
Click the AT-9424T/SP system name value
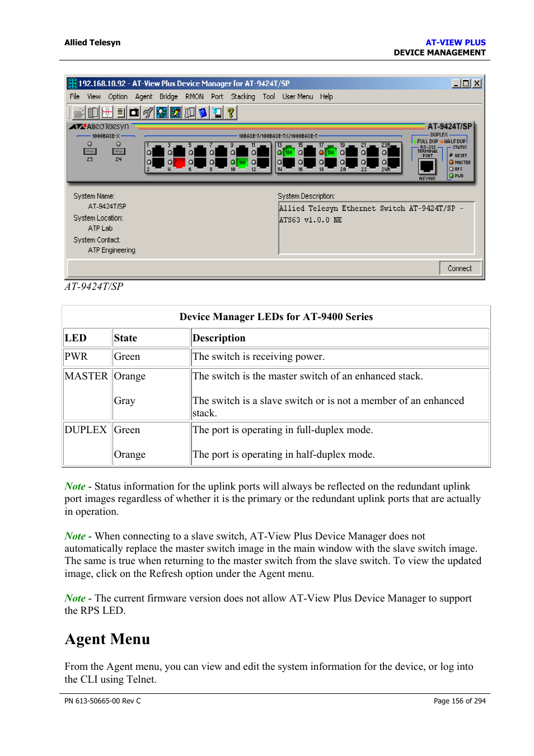(107, 206)
